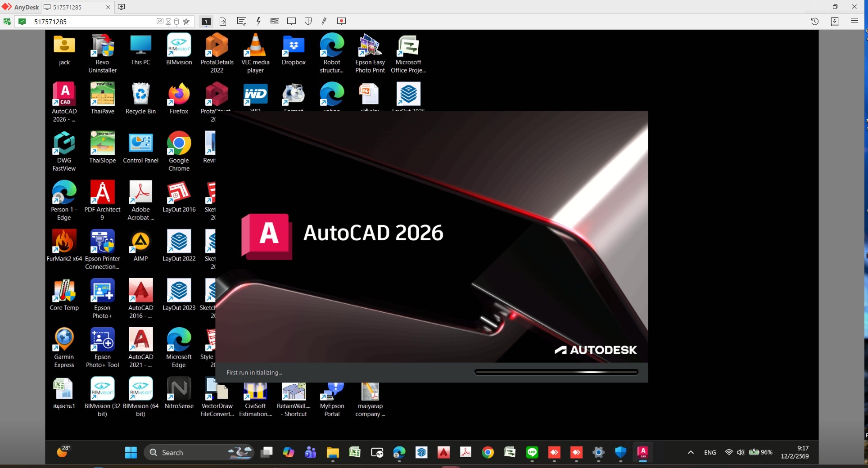Select the Adobe Acrobat desktop shortcut
This screenshot has width=868, height=468.
[141, 201]
